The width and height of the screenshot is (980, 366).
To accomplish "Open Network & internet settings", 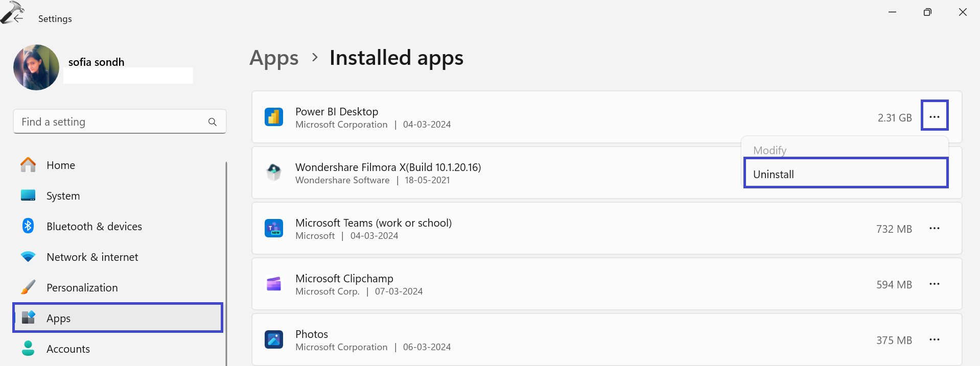I will [x=92, y=257].
